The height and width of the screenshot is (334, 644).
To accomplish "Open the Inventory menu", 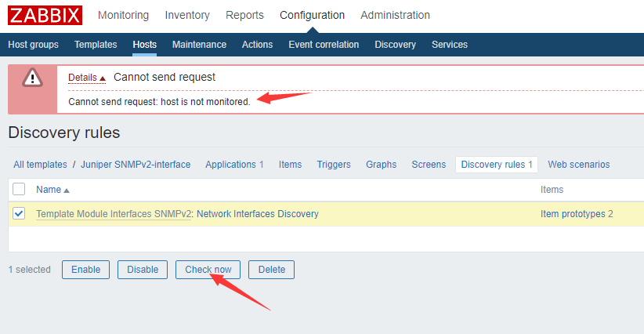I will point(187,15).
